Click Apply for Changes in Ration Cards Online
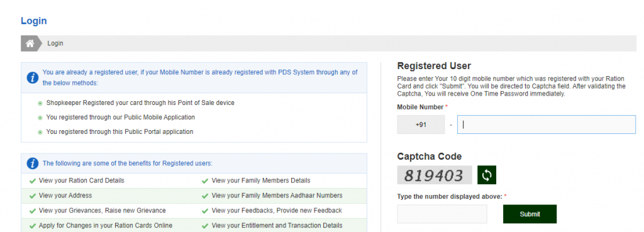644x232 pixels. [106, 226]
